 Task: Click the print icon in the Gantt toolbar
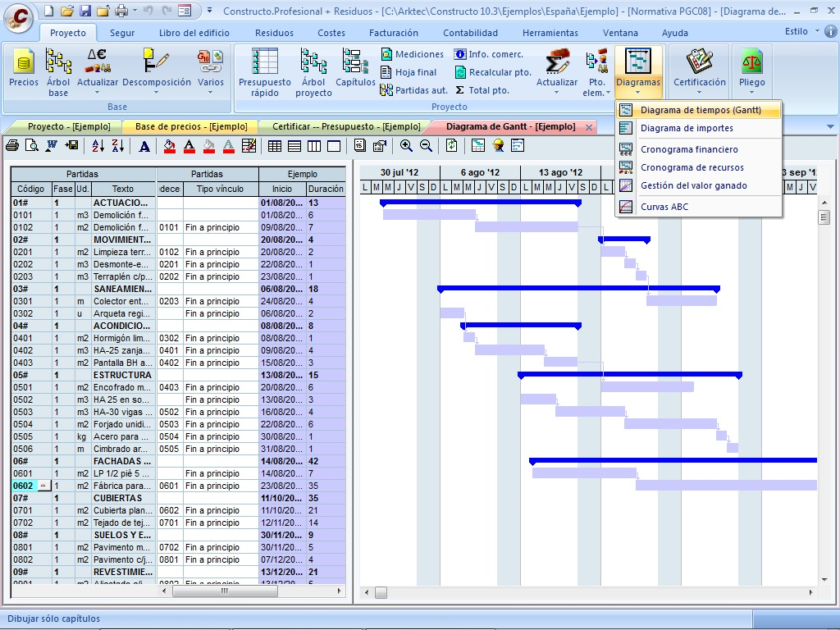(x=12, y=146)
